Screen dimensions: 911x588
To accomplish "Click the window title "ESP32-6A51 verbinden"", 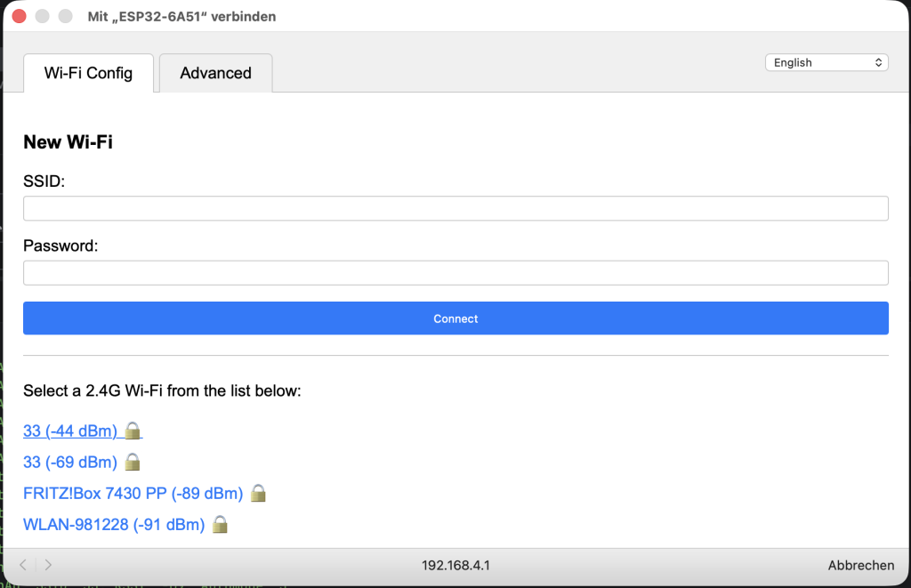I will (181, 16).
